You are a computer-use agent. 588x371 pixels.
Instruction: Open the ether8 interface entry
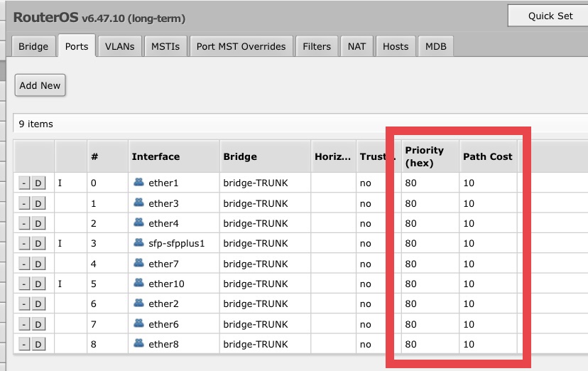point(163,345)
